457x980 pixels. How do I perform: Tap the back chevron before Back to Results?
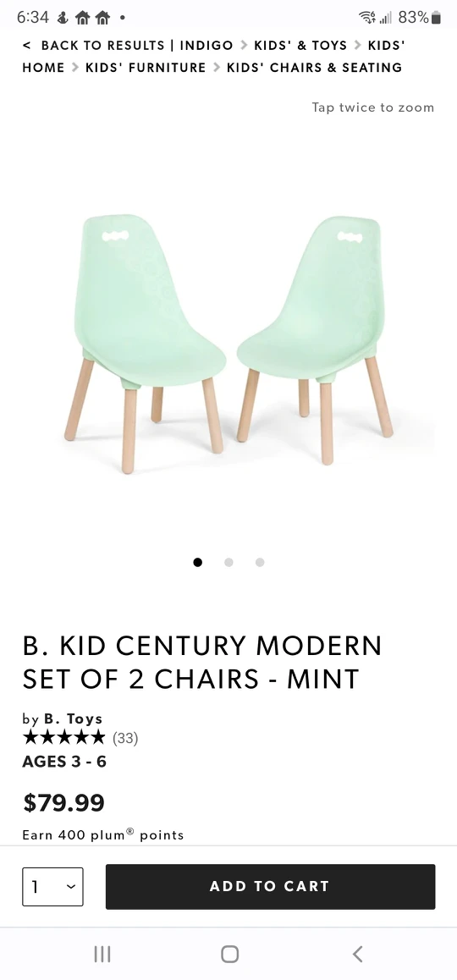pyautogui.click(x=26, y=46)
